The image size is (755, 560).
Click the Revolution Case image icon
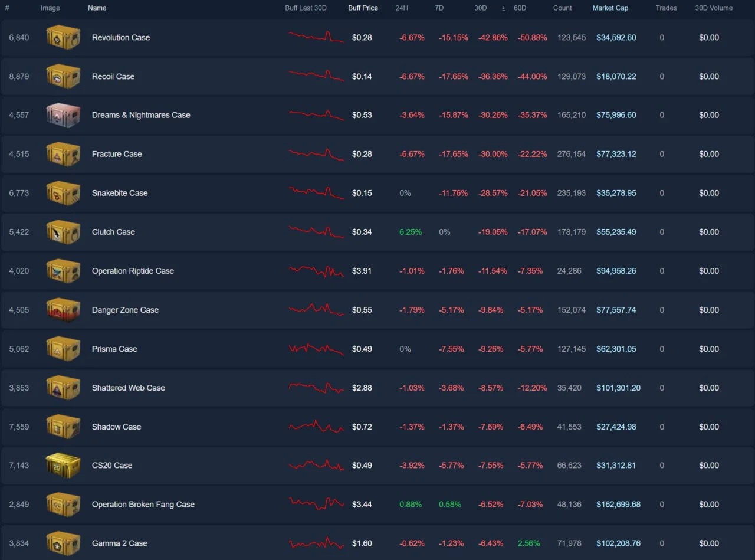(x=63, y=37)
